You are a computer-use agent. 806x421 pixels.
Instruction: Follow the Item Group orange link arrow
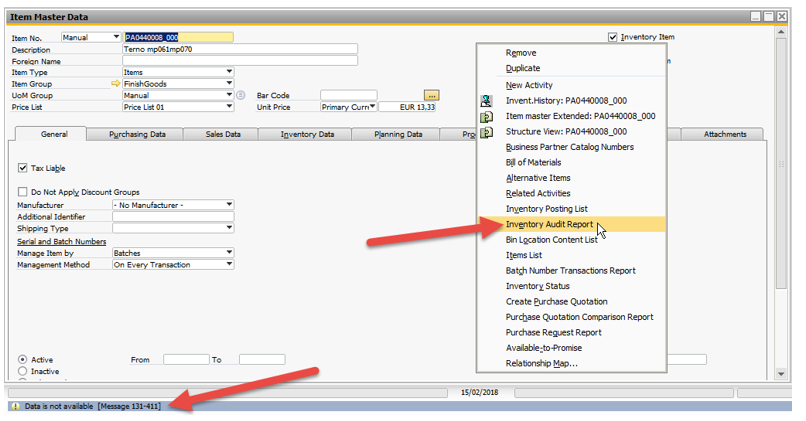point(115,83)
